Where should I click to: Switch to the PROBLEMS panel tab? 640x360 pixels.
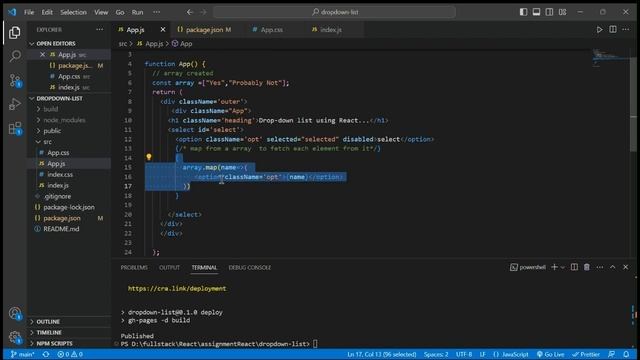tap(134, 267)
